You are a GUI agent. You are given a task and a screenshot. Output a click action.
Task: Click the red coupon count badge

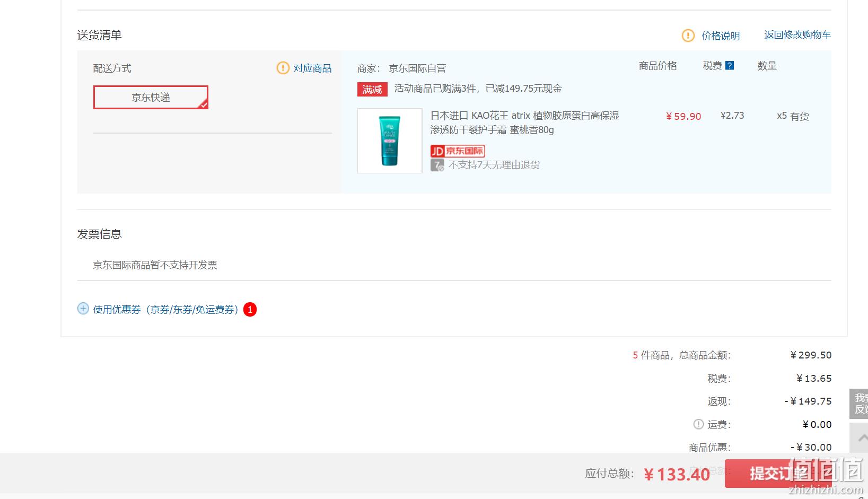[250, 309]
